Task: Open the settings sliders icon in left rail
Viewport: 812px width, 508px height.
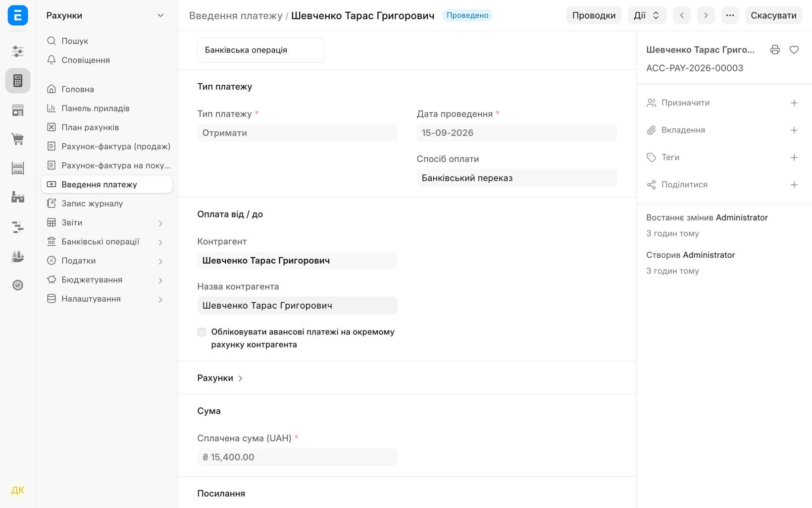Action: (18, 52)
